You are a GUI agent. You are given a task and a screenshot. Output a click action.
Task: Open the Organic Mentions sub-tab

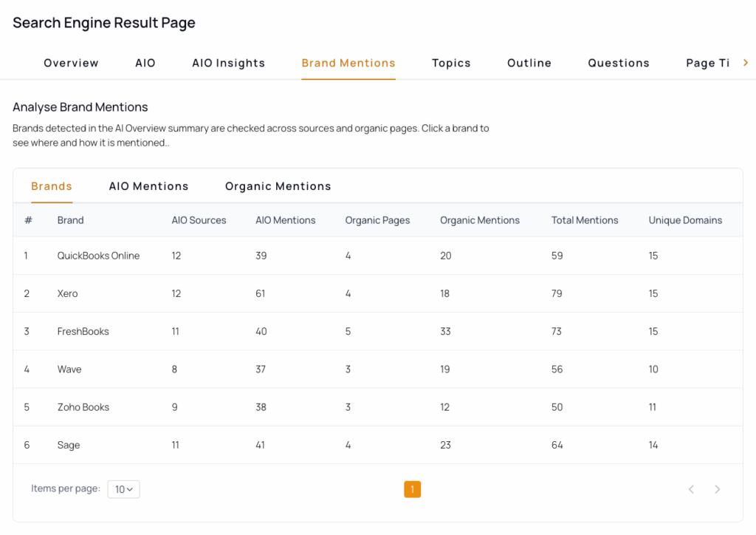pyautogui.click(x=278, y=186)
